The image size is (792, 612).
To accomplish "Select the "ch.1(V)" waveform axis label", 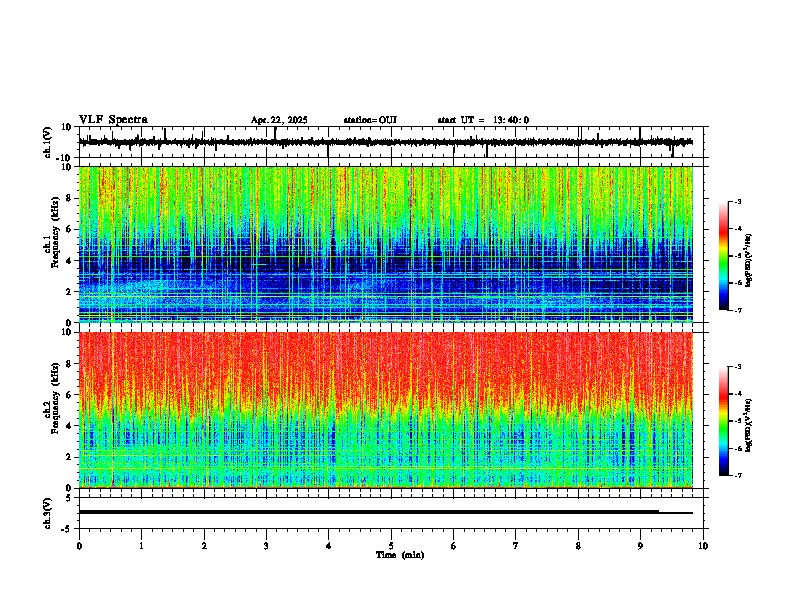I will 48,142.
